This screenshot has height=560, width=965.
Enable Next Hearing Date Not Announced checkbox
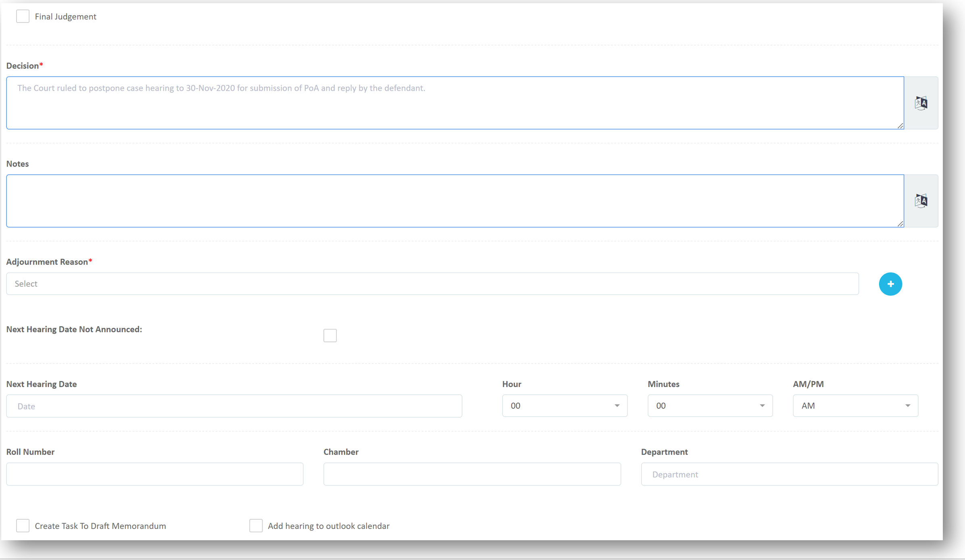[x=330, y=335]
